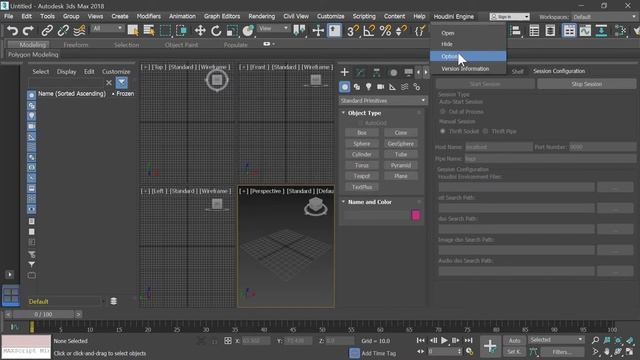Image resolution: width=640 pixels, height=360 pixels.
Task: Open the Create tab plus icon
Action: click(344, 72)
